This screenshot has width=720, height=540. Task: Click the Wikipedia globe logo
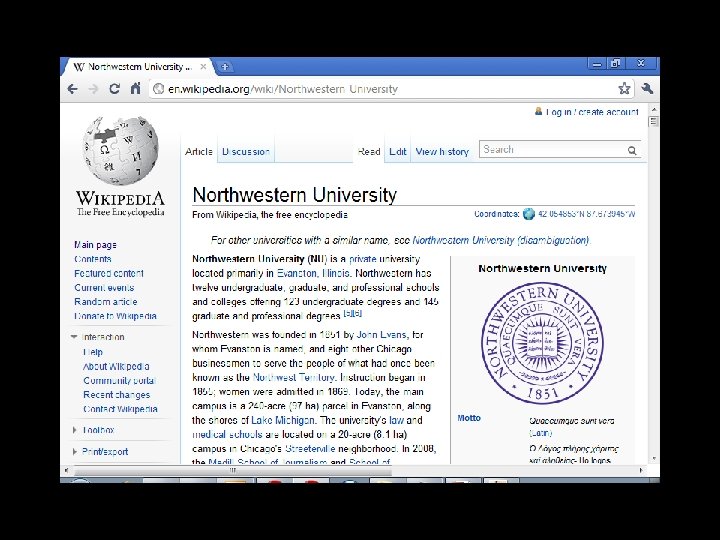(120, 150)
